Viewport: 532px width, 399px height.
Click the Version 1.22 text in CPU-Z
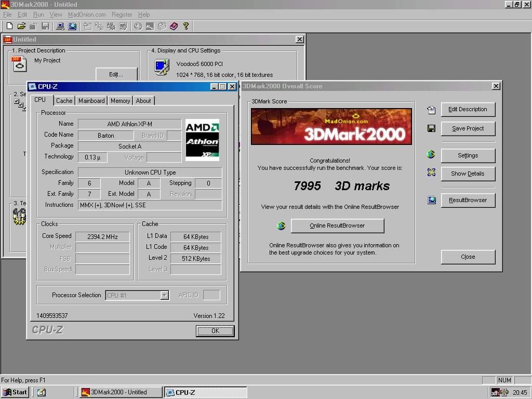(209, 316)
